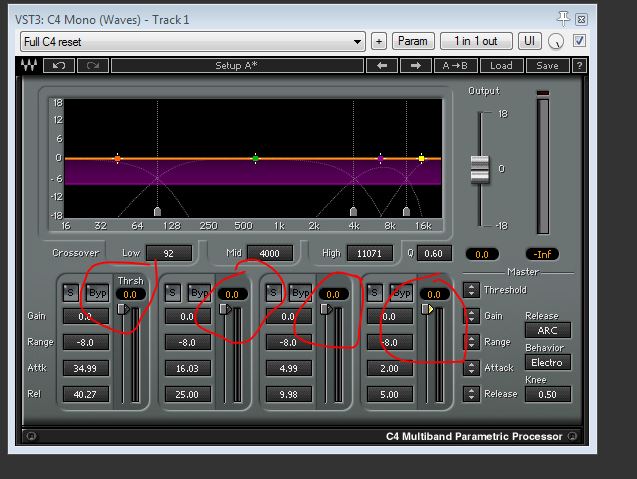Open the Setup A* preset menu

pyautogui.click(x=237, y=65)
